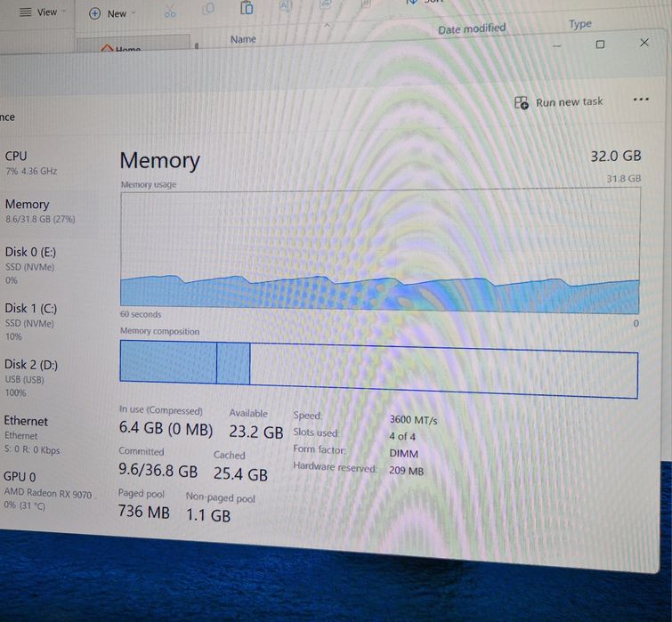The width and height of the screenshot is (672, 622).
Task: Select the CPU performance entry
Action: [47, 163]
